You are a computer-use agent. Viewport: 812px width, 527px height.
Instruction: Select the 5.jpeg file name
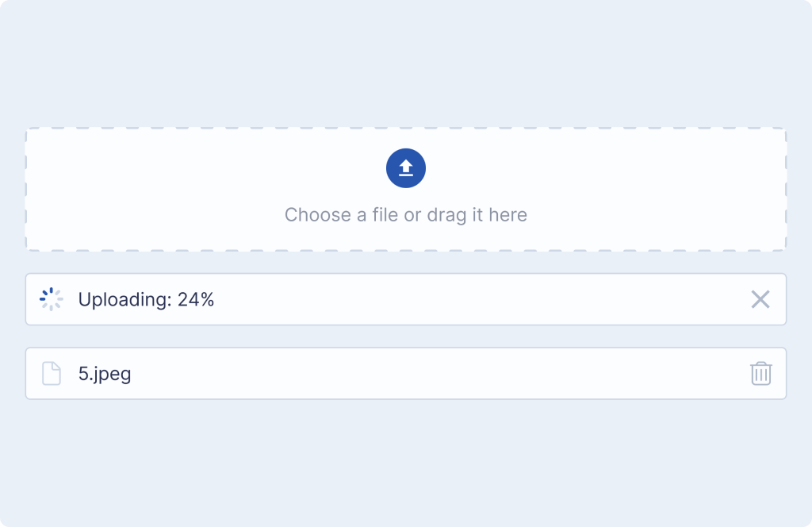pos(105,374)
